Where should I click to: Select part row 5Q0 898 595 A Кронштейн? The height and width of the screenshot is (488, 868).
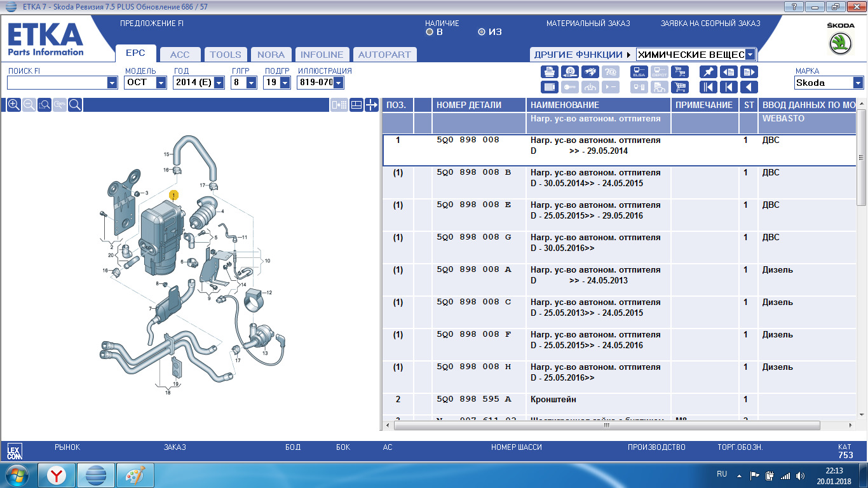click(620, 404)
